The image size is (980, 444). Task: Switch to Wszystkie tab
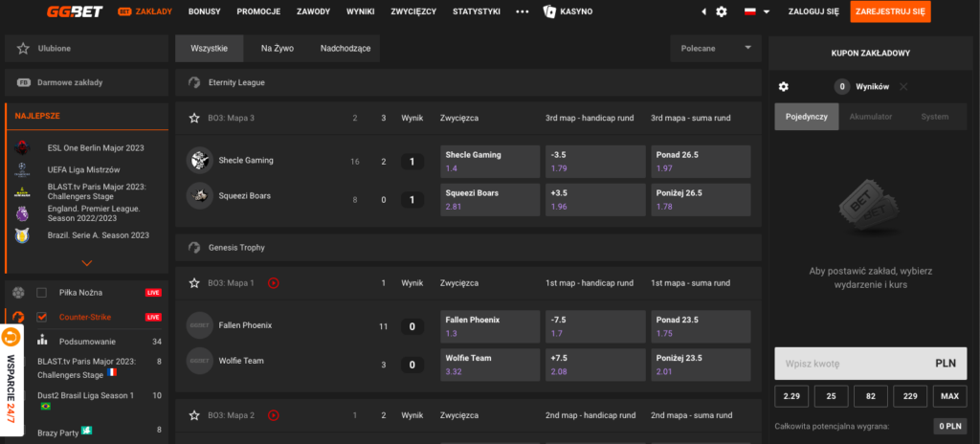210,48
